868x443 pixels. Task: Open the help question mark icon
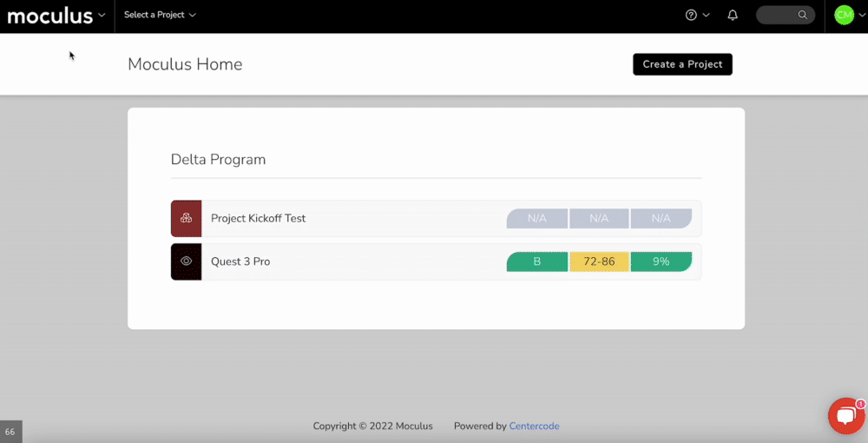(x=691, y=15)
